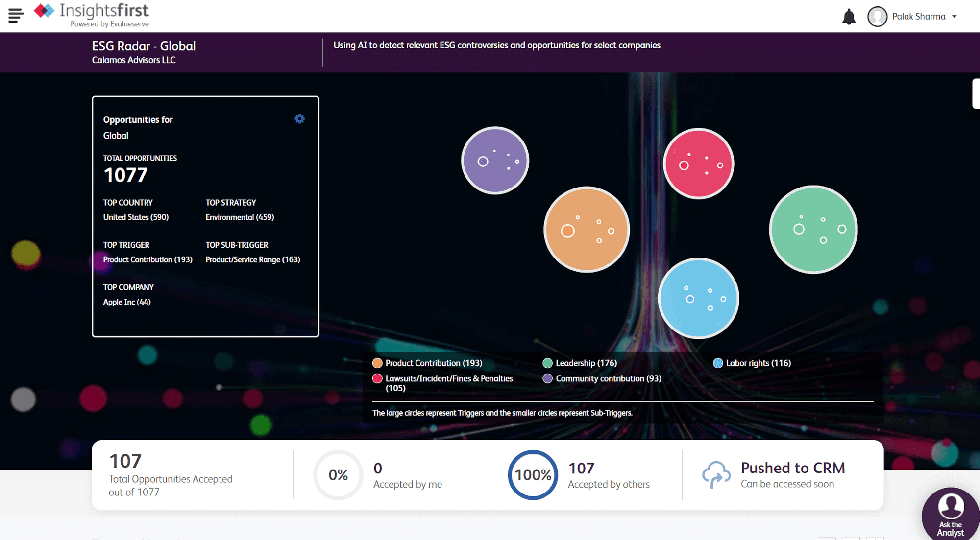Open the hamburger navigation menu

16,16
